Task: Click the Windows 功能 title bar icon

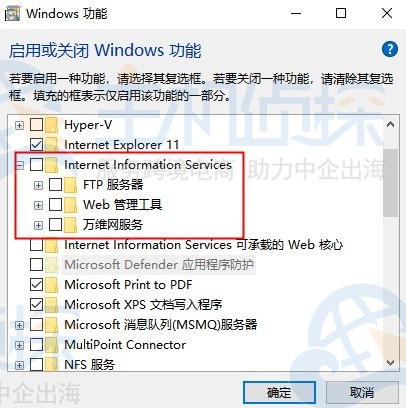Action: pos(12,14)
